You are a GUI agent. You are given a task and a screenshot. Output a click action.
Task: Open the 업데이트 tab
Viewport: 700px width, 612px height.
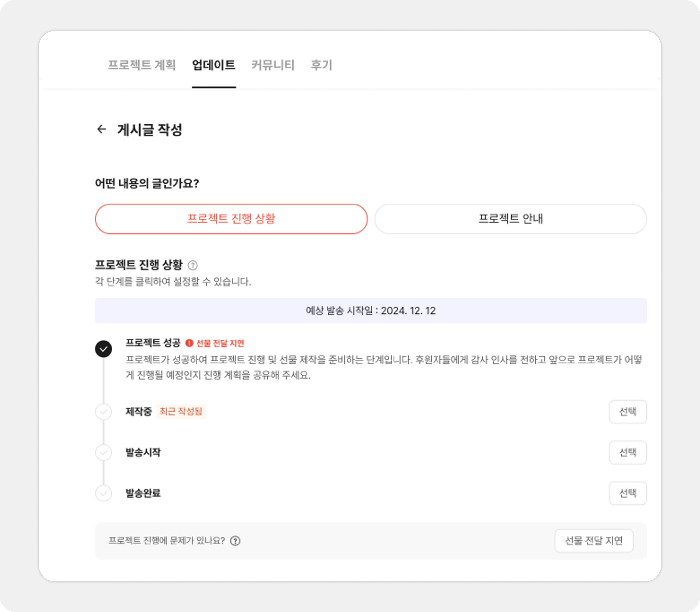point(214,65)
